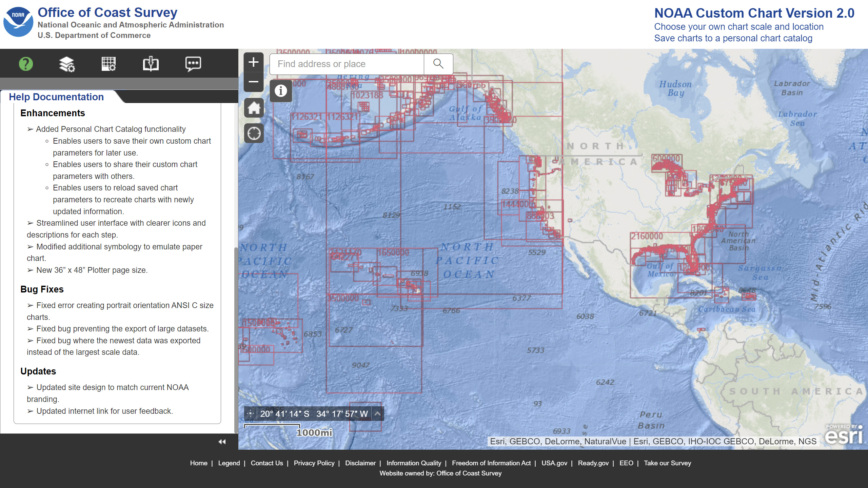Click the 'Website owned by: Office of Coast Survey' text
Image resolution: width=868 pixels, height=488 pixels.
(440, 473)
